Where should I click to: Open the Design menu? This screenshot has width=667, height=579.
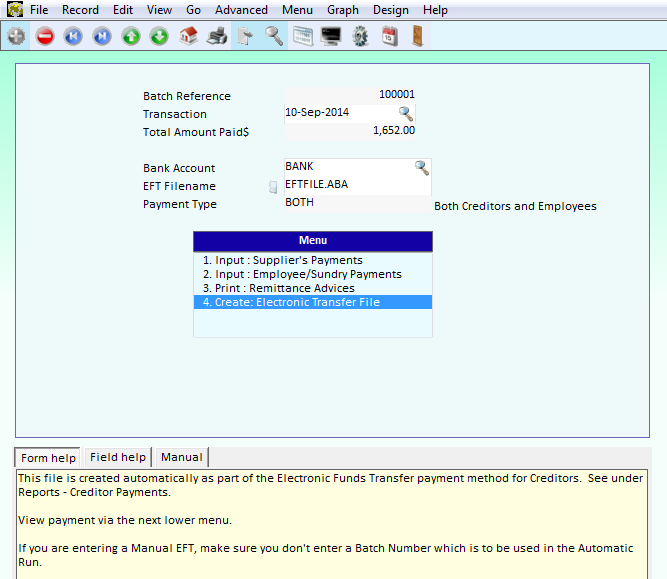pos(391,10)
